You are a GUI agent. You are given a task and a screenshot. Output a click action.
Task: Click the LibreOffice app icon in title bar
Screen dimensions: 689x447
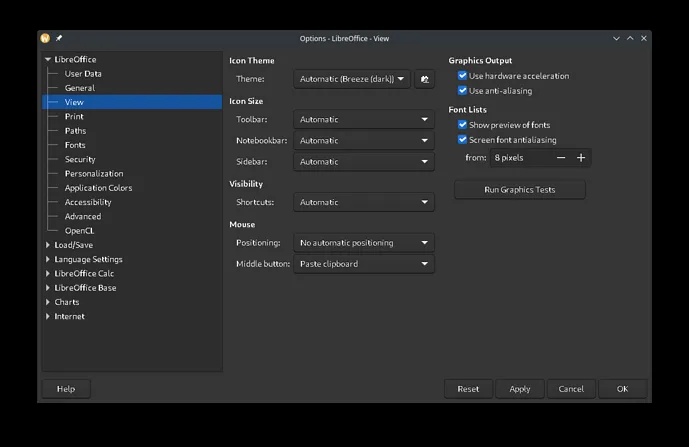[x=45, y=38]
